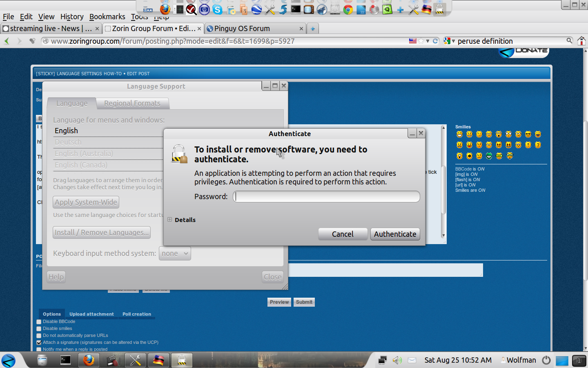Click the post editor vertical scrollbar
This screenshot has width=588, height=368.
[443, 182]
